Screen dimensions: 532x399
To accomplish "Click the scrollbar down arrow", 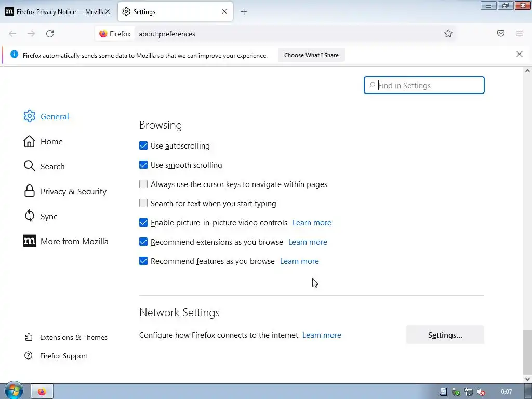I will (527, 379).
